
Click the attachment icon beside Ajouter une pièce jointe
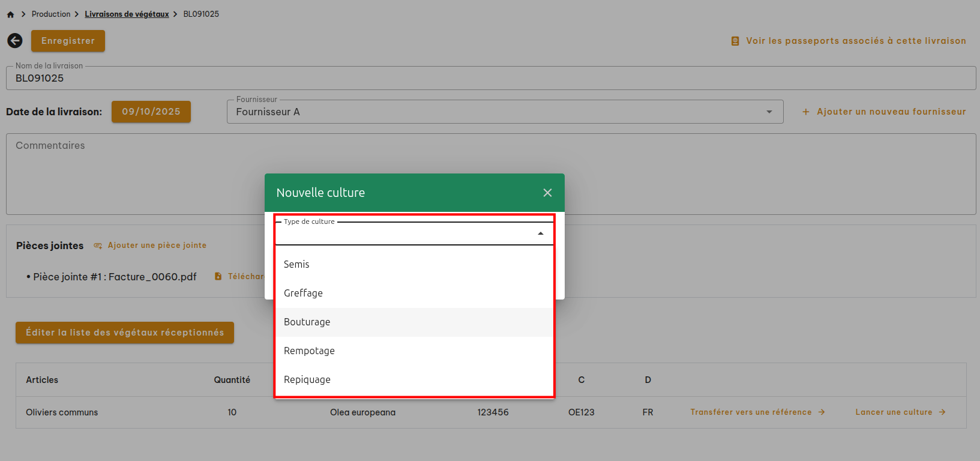(98, 246)
